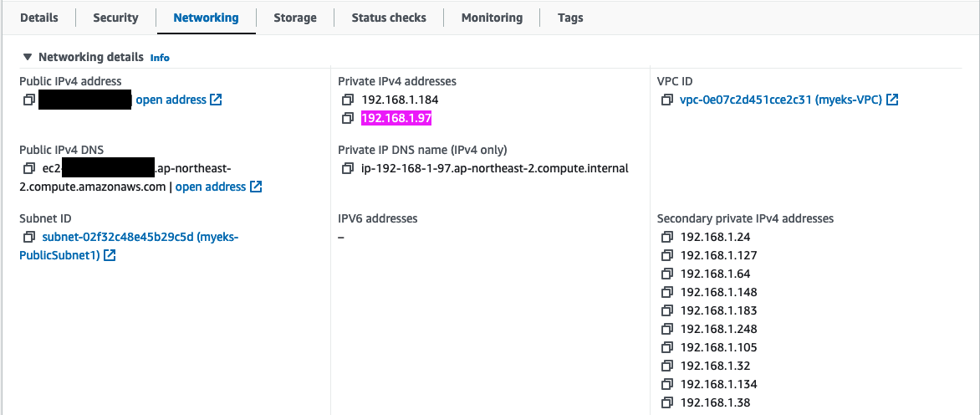Image resolution: width=980 pixels, height=415 pixels.
Task: Copy private IP 192.168.1.97
Action: click(348, 119)
